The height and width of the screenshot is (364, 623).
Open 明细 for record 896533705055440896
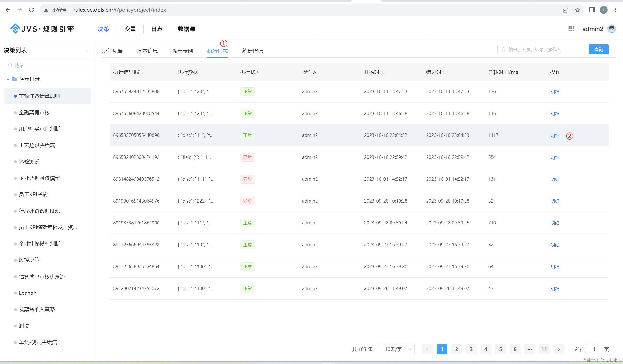(x=555, y=135)
